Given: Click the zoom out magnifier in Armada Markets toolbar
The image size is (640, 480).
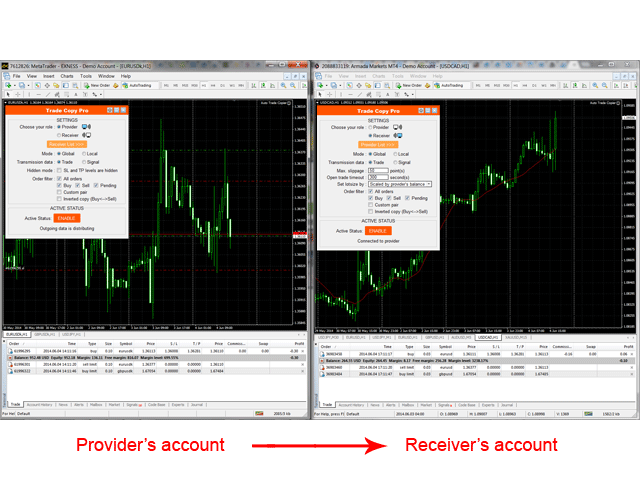Looking at the screenshot, I should pos(604,85).
